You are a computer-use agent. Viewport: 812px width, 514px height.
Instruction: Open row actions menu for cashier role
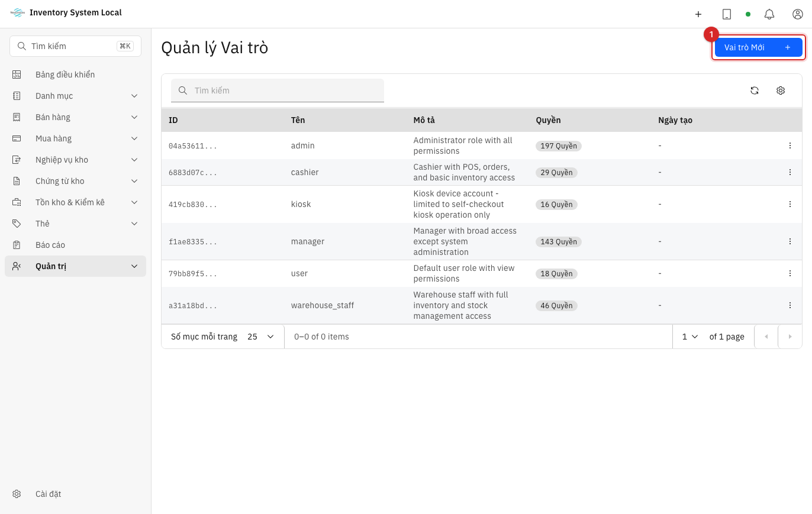[790, 172]
